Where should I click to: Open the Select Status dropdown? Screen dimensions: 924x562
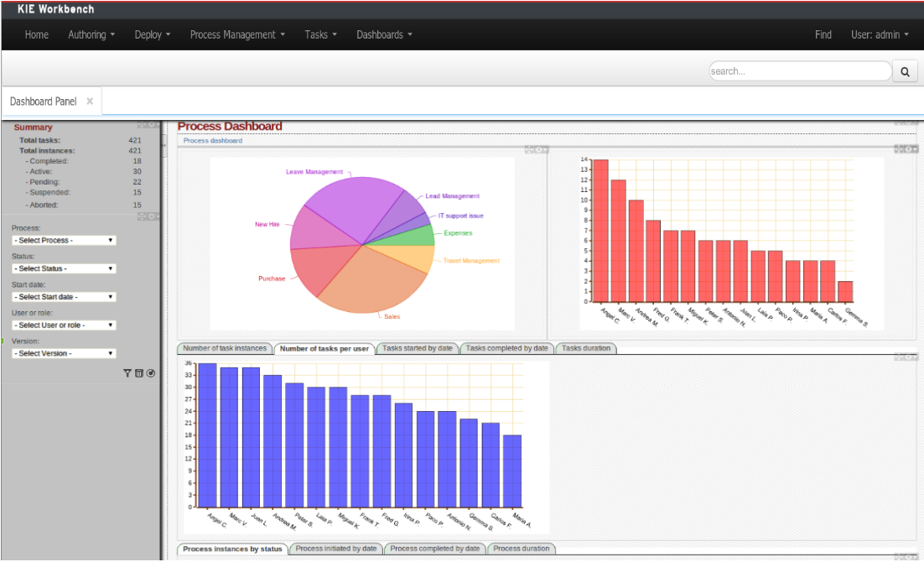pos(64,268)
